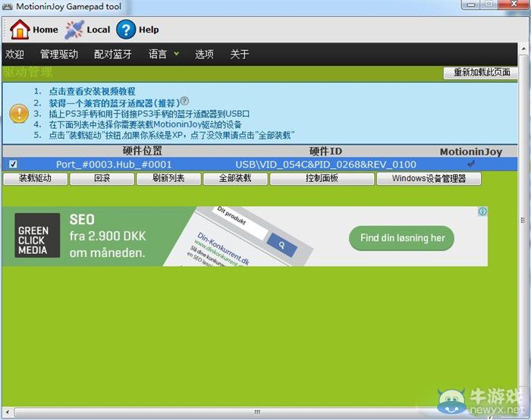The height and width of the screenshot is (420, 531).
Task: Open the 选项 menu tab
Action: [x=204, y=54]
